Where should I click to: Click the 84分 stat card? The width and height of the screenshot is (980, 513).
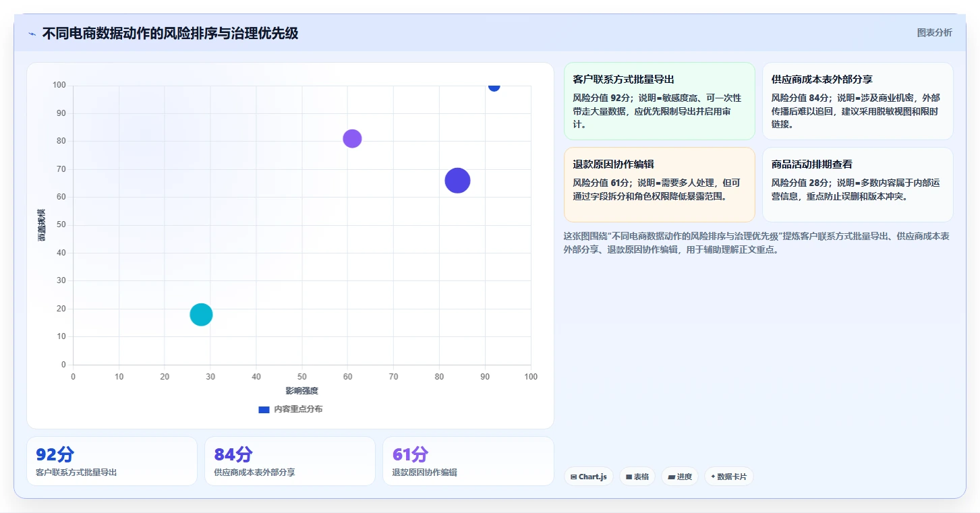pyautogui.click(x=290, y=461)
